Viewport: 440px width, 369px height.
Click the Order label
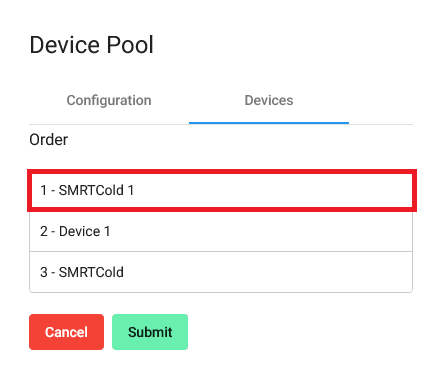[49, 140]
